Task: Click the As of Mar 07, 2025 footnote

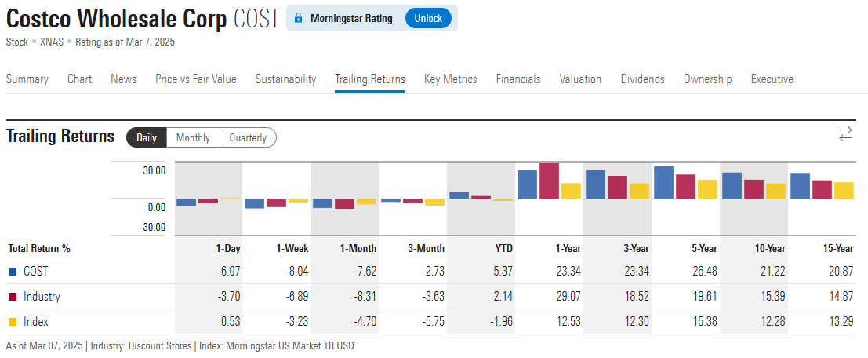Action: [45, 345]
